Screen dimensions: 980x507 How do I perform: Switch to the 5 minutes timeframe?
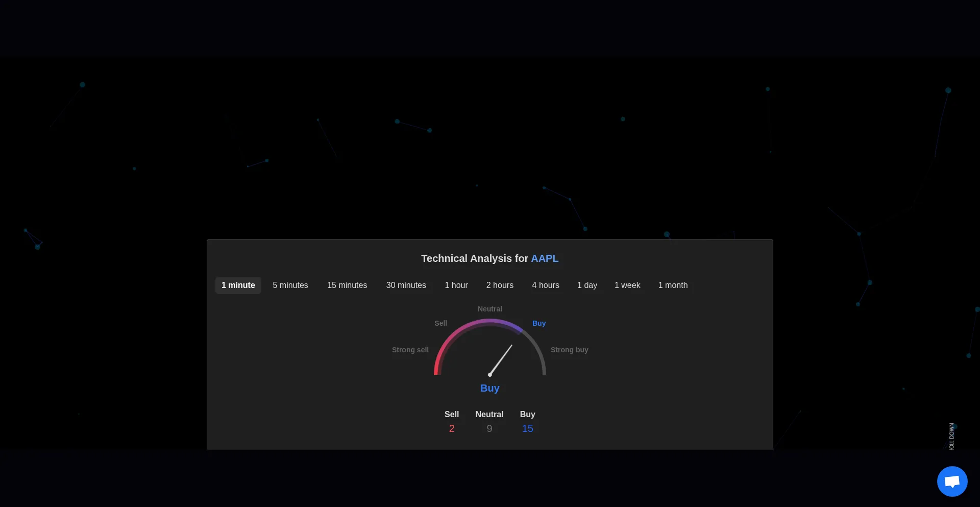tap(290, 285)
